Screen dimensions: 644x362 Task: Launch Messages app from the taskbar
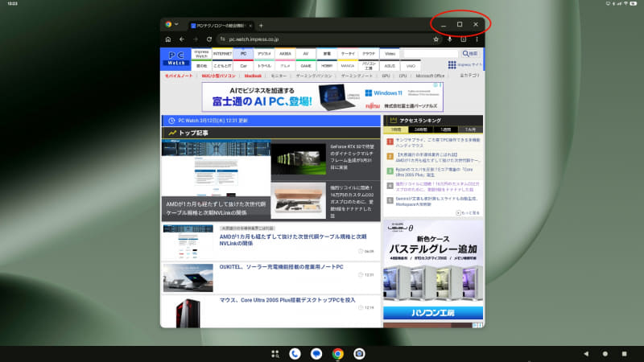click(x=316, y=354)
